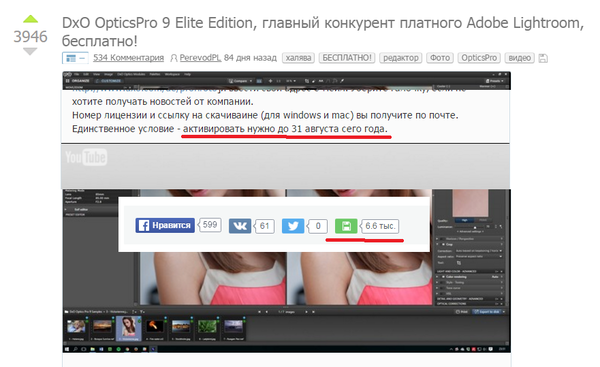Click the Print button in DxO

462,312
